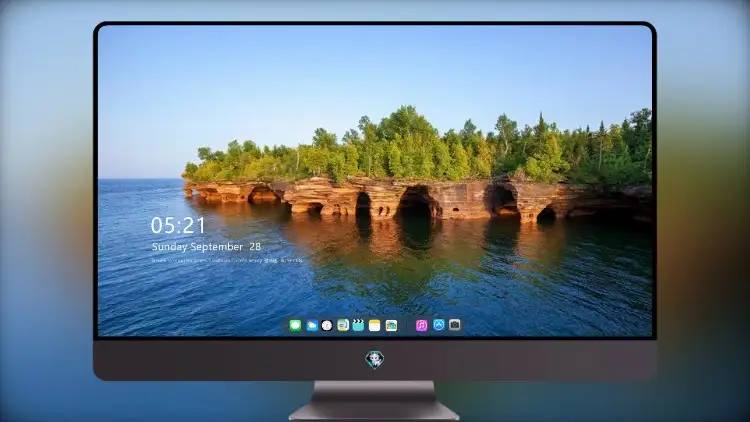This screenshot has width=750, height=422.
Task: Open the Weather app in the dock
Action: coord(312,325)
